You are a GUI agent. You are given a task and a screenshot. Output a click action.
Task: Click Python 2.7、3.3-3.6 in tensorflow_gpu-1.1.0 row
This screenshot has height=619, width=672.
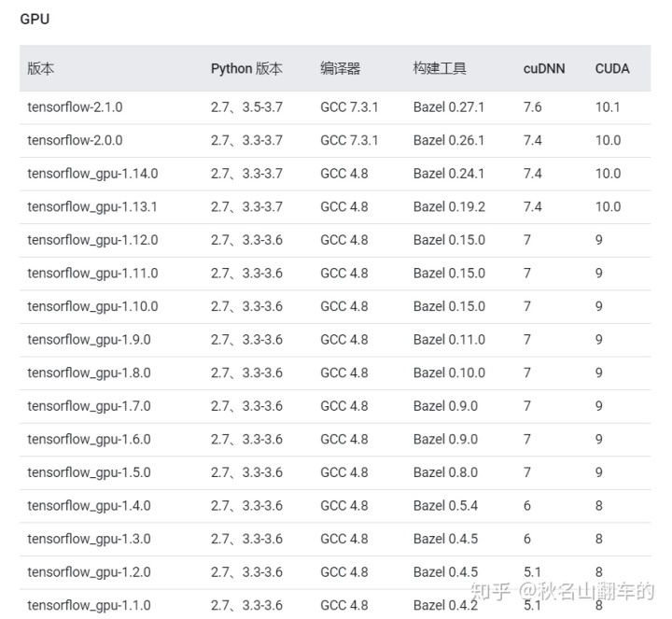[x=246, y=605]
